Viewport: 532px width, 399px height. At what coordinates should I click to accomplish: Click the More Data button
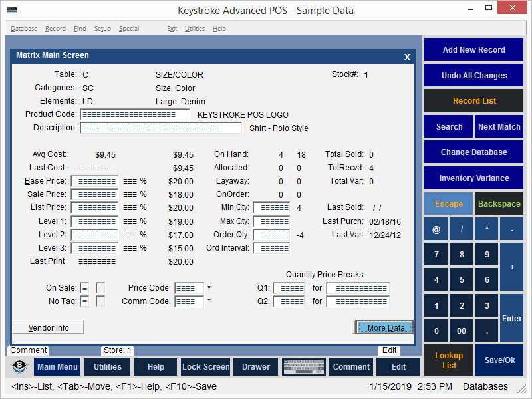pos(382,327)
